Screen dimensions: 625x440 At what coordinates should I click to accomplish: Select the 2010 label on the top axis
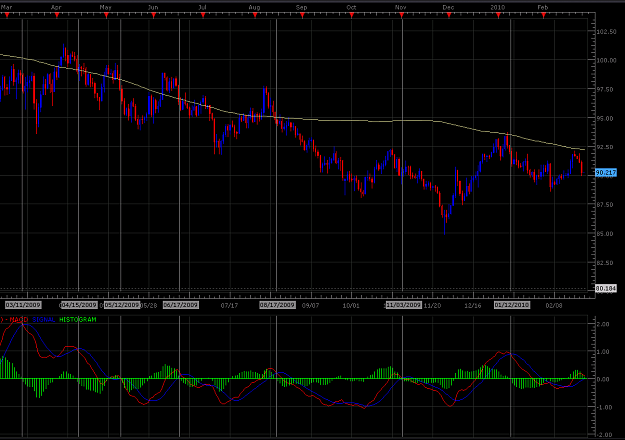click(498, 7)
